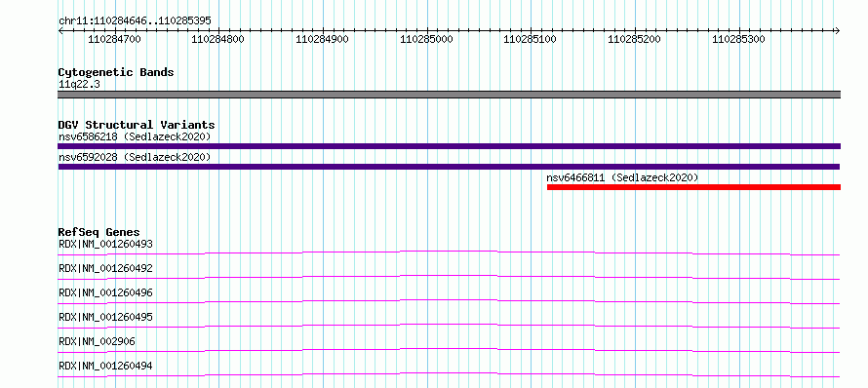Click the RDX|NM_001260493 transcript label
The image size is (868, 388).
(105, 244)
